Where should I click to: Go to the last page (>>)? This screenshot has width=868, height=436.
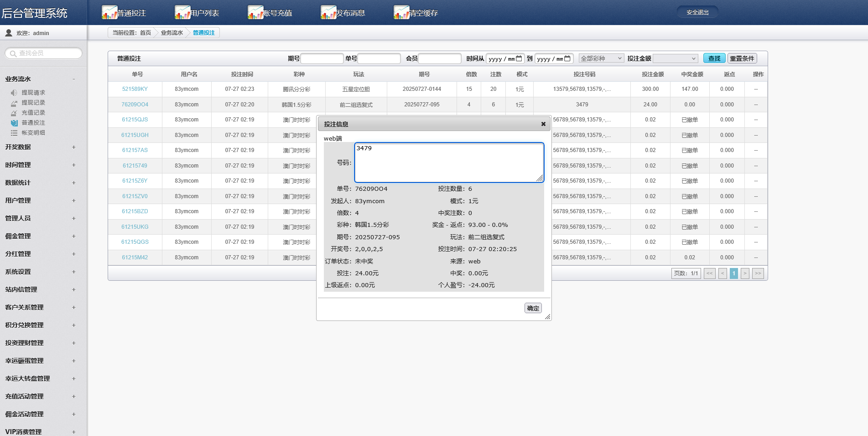pyautogui.click(x=758, y=273)
